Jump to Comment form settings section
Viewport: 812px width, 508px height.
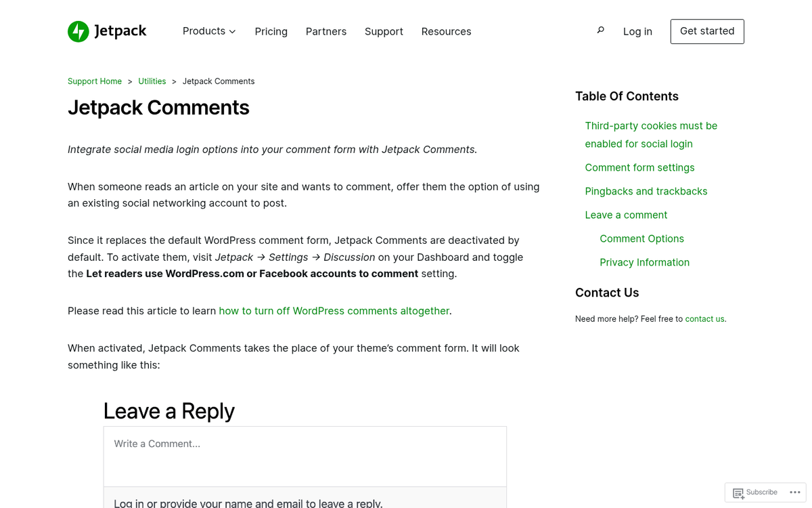tap(639, 167)
